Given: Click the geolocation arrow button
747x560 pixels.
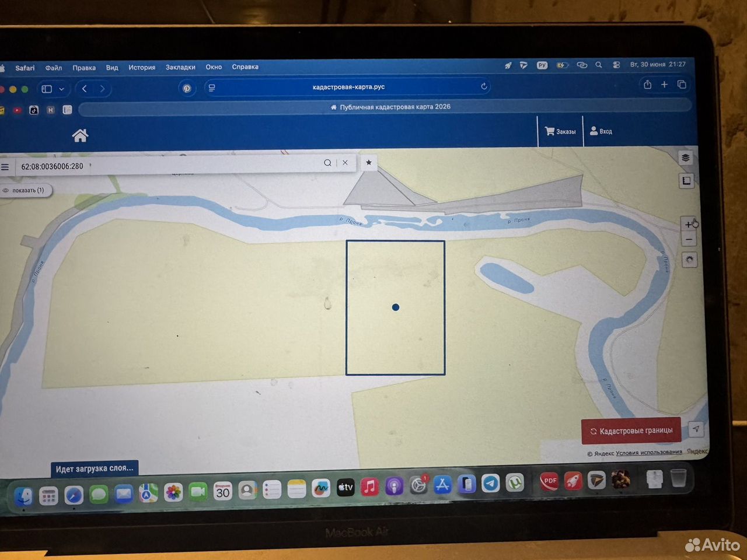Looking at the screenshot, I should (696, 429).
